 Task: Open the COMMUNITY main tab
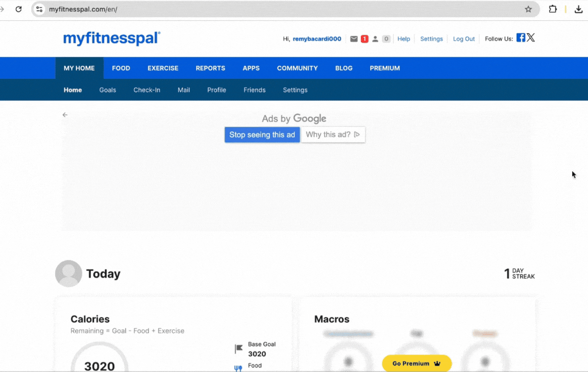pyautogui.click(x=298, y=68)
